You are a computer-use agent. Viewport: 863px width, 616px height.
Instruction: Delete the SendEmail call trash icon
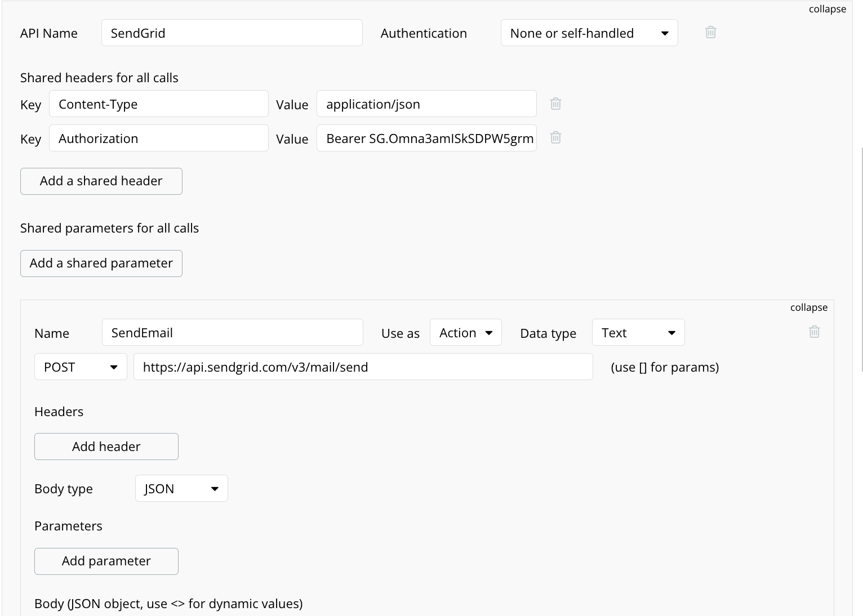[814, 332]
